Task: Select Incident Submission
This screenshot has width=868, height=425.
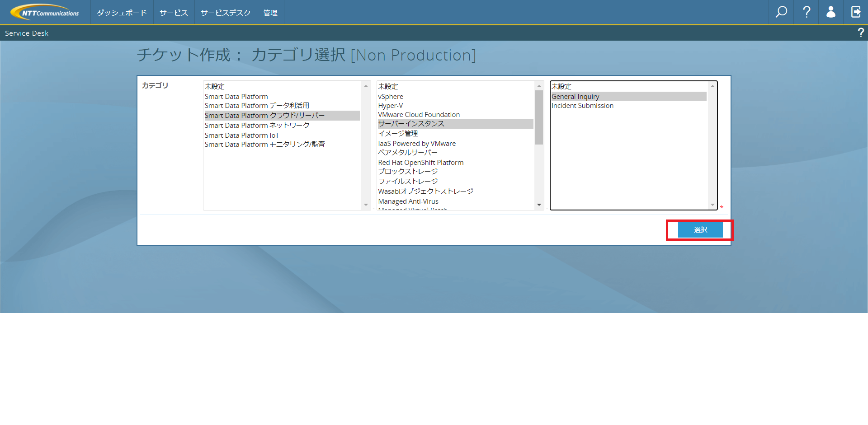Action: click(629, 106)
